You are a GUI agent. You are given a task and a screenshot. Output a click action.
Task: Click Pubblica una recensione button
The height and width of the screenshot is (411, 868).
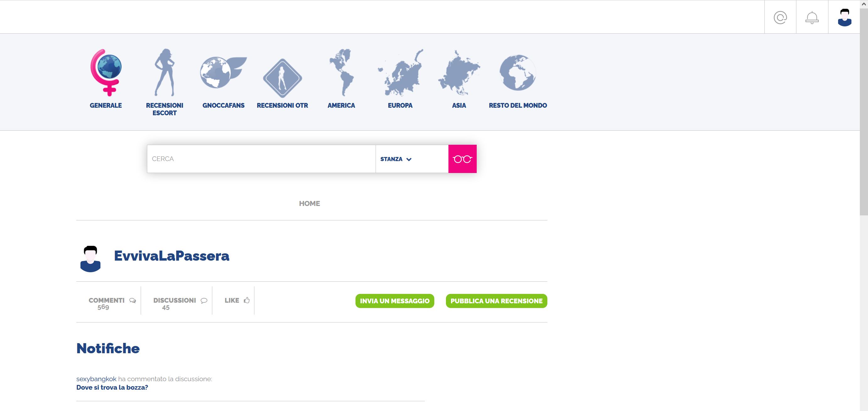[496, 301]
